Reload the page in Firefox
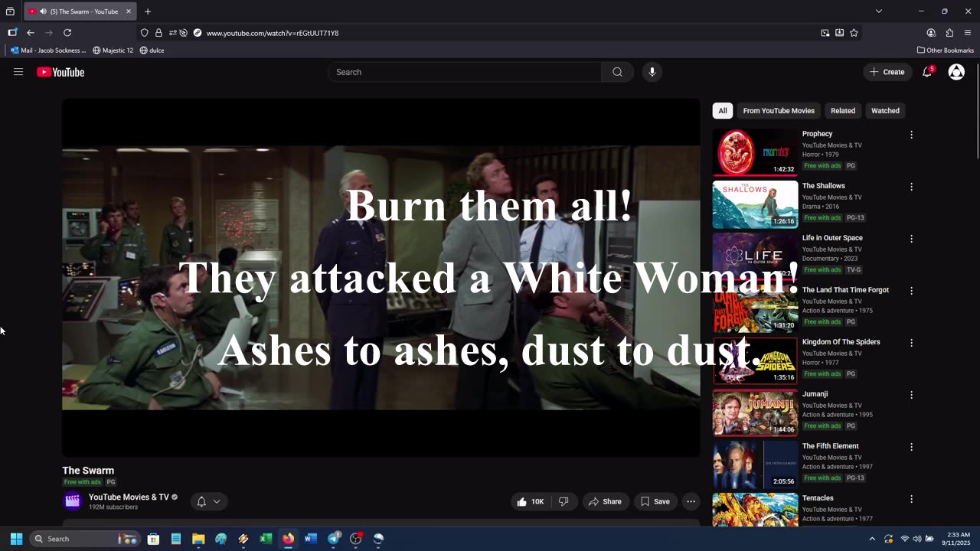 67,33
